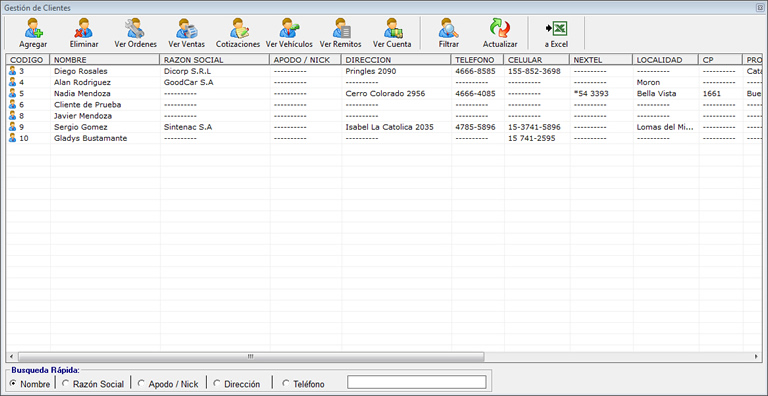This screenshot has width=768, height=396.
Task: Sort by the APODO / NICK column header
Action: click(x=306, y=60)
